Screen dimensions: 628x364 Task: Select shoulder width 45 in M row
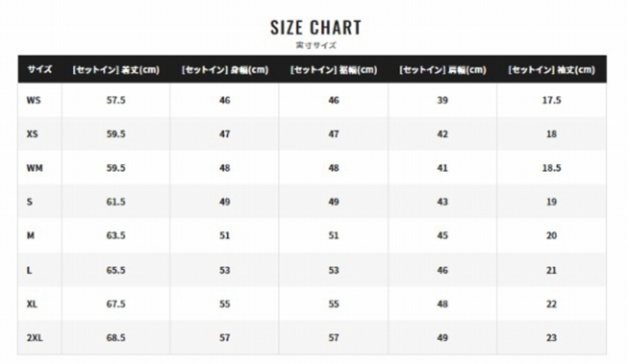point(443,235)
